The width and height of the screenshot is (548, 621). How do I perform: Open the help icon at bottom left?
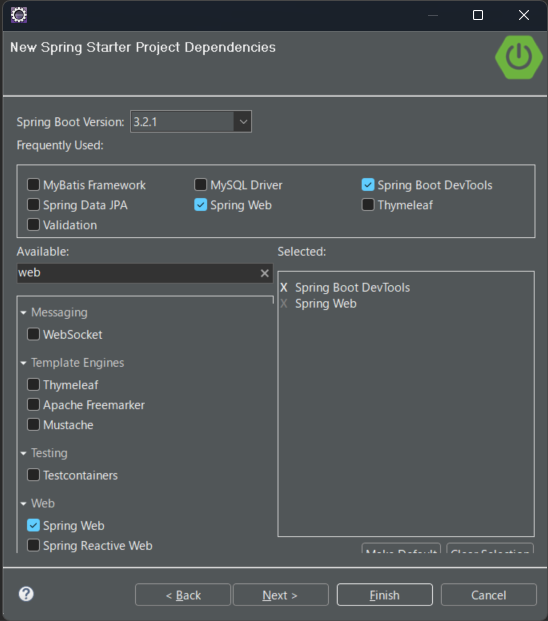point(26,594)
